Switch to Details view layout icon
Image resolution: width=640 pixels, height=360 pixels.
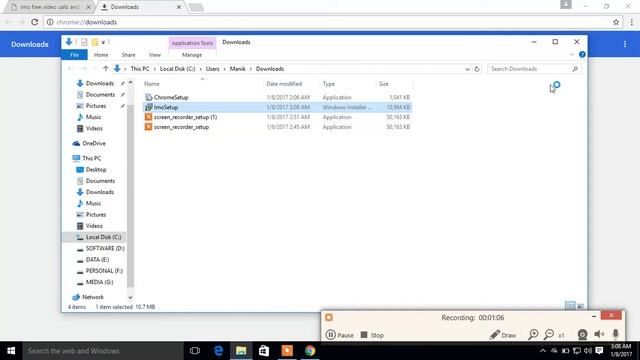tap(570, 306)
